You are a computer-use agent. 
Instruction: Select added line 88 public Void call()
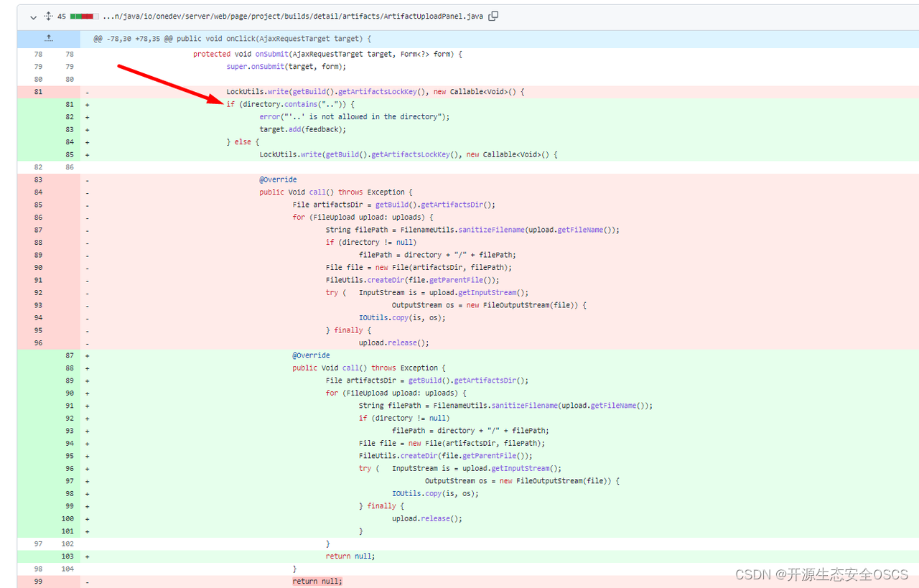point(369,368)
